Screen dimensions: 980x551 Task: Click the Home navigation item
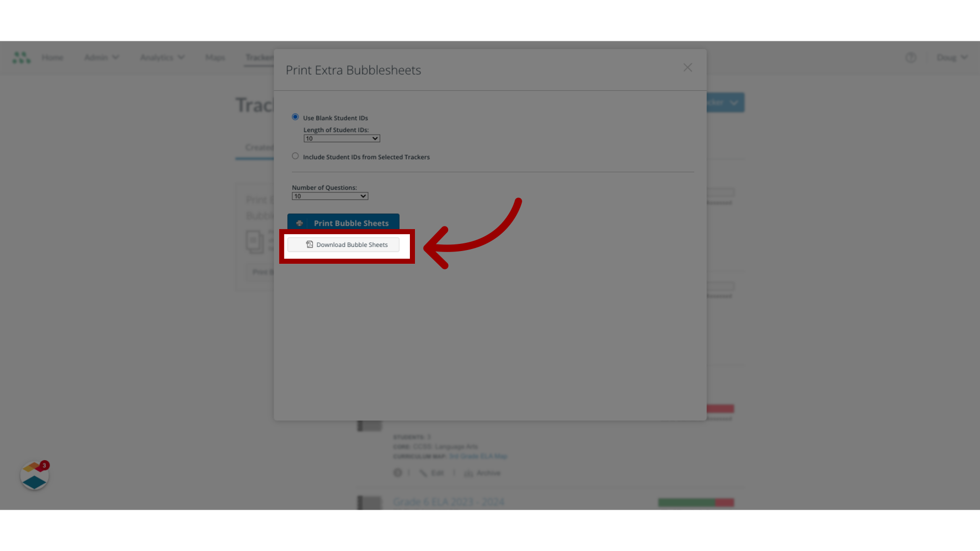point(53,57)
